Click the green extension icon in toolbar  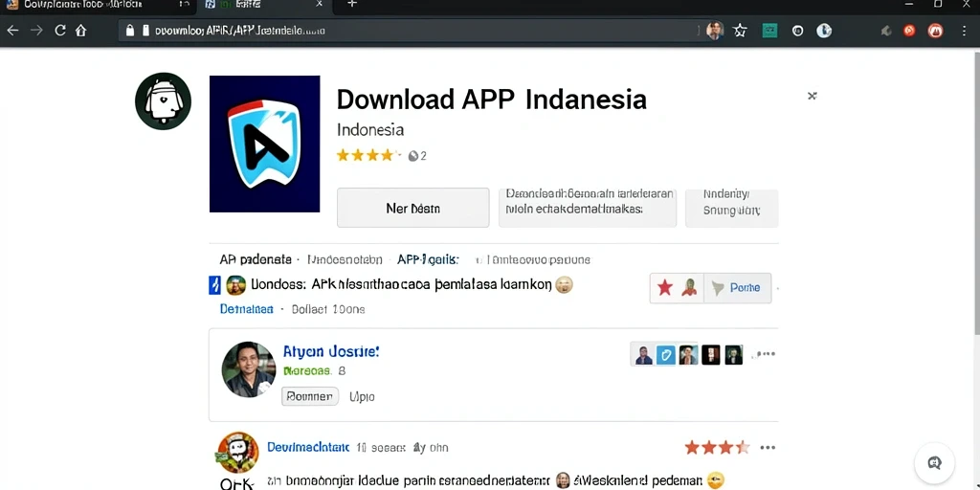pyautogui.click(x=770, y=31)
